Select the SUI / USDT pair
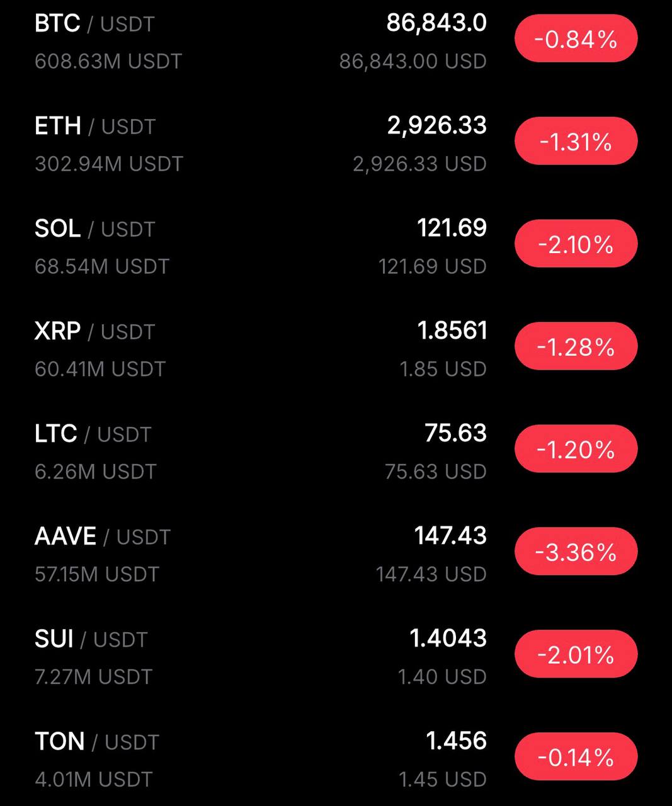Image resolution: width=672 pixels, height=806 pixels. (91, 640)
